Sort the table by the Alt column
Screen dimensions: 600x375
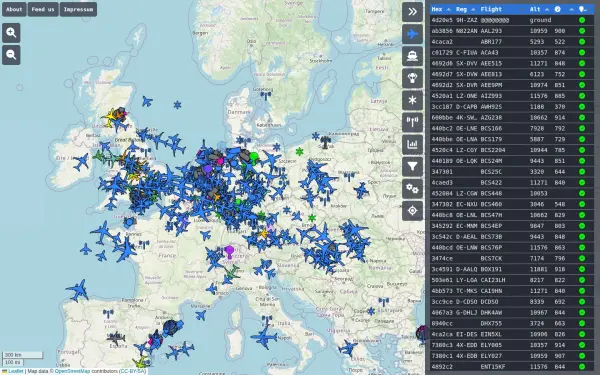point(535,9)
